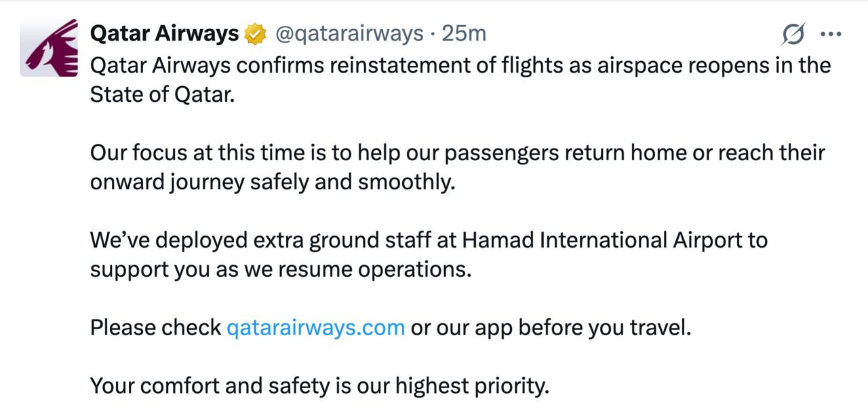Open the @qatarairways handle link
Screen dimensions: 868x416
(349, 33)
